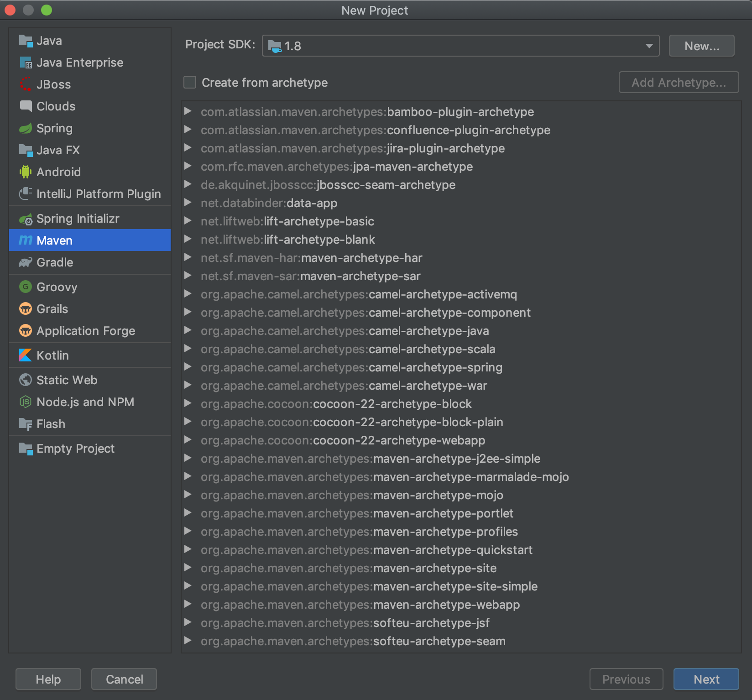Open the Project SDK dropdown arrow

click(x=649, y=46)
